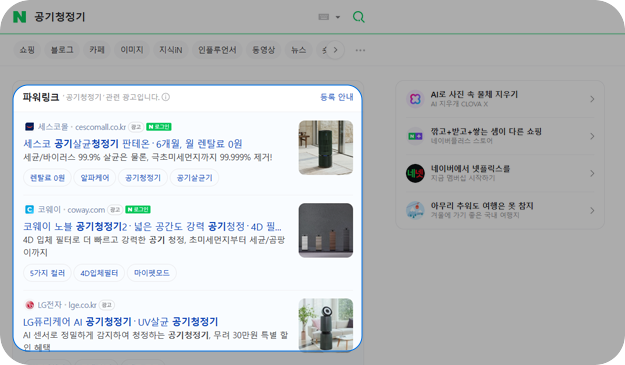Viewport: 625px width, 365px height.
Task: Open the LG퓨리케어 AI 공기청정기 ad title
Action: [120, 322]
